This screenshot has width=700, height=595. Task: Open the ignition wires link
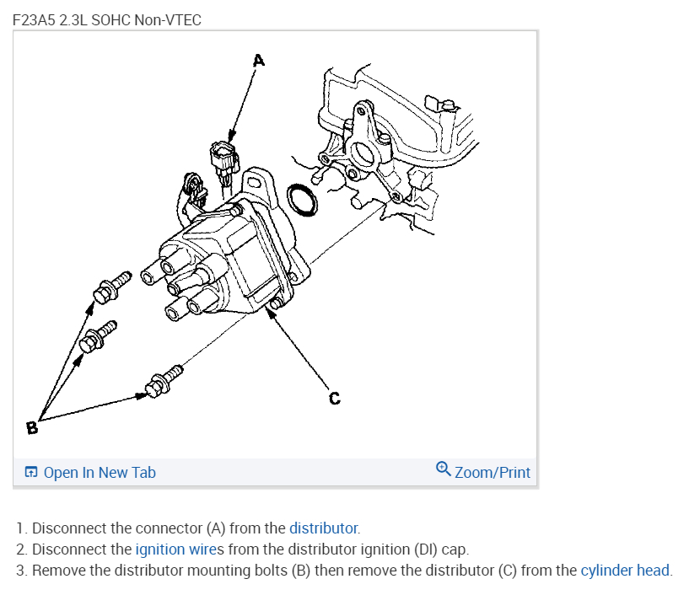tap(180, 549)
